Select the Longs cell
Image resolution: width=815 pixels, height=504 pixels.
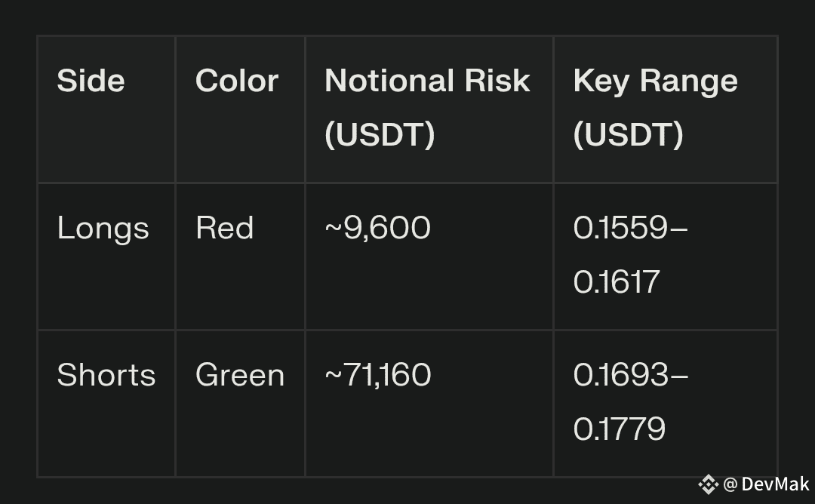103,228
